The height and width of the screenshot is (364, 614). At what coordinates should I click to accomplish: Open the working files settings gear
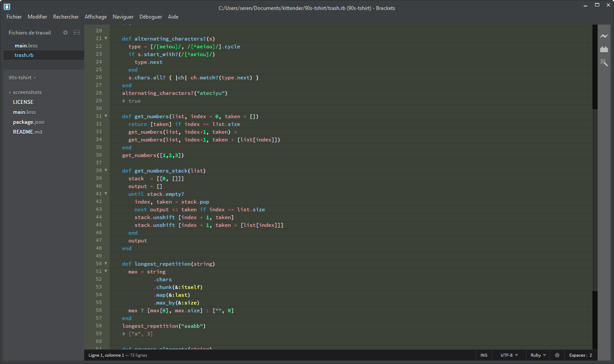pyautogui.click(x=65, y=32)
